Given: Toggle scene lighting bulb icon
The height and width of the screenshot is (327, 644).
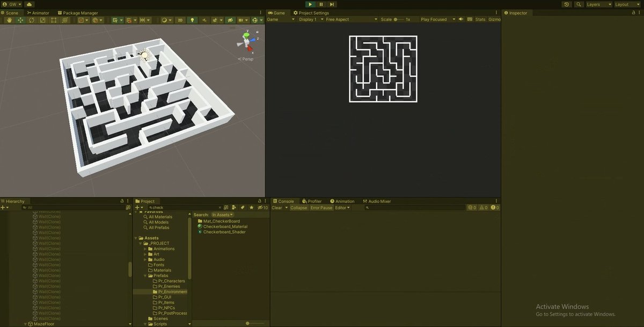Looking at the screenshot, I should (x=192, y=20).
